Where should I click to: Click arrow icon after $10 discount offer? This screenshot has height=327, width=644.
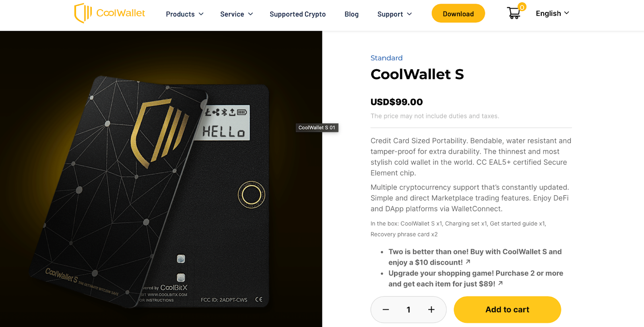click(x=468, y=262)
